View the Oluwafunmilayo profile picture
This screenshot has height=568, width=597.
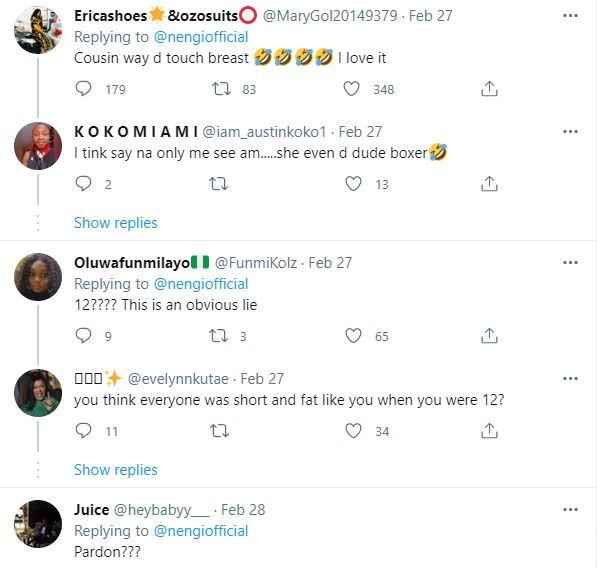click(x=38, y=277)
